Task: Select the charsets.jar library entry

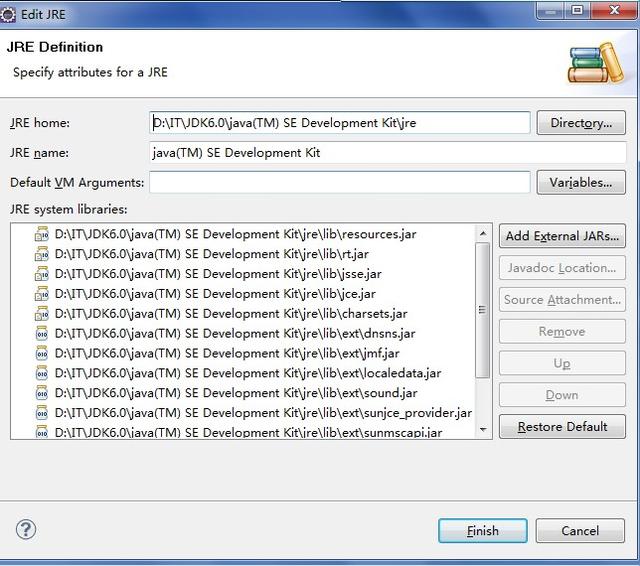Action: coord(231,313)
